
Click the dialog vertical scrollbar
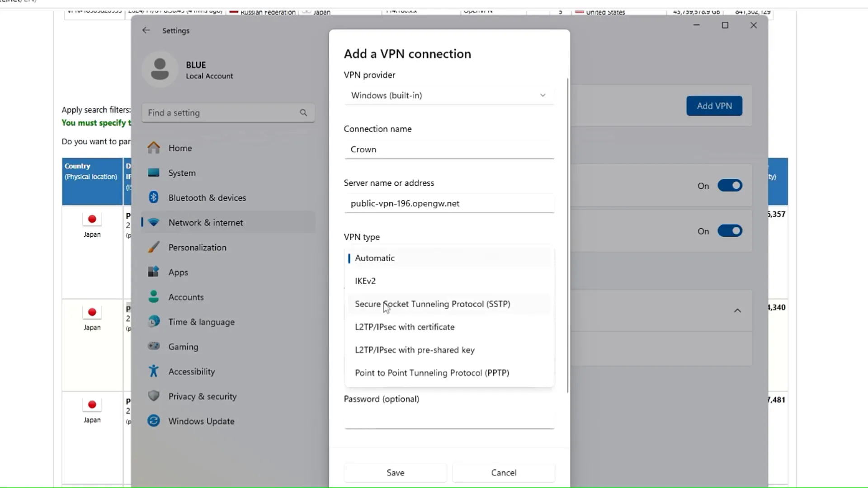(567, 235)
